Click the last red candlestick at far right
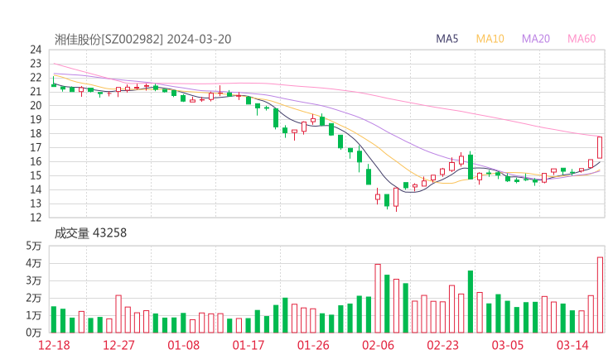This screenshot has width=613, height=364. tap(600, 147)
